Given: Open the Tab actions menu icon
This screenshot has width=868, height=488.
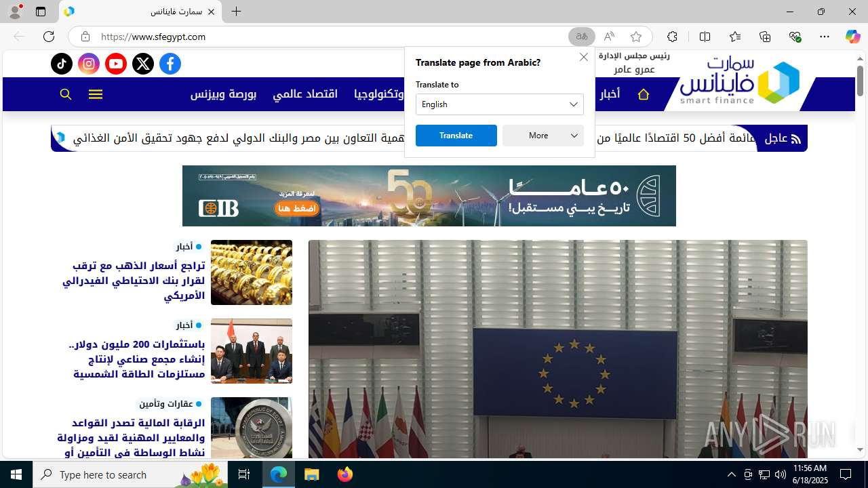Looking at the screenshot, I should click(41, 12).
